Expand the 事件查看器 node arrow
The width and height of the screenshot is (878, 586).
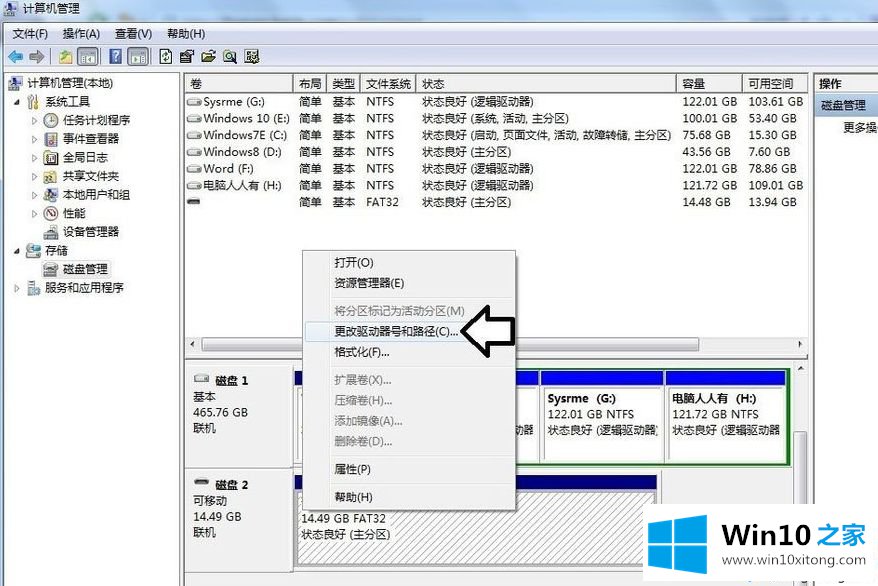[34, 139]
